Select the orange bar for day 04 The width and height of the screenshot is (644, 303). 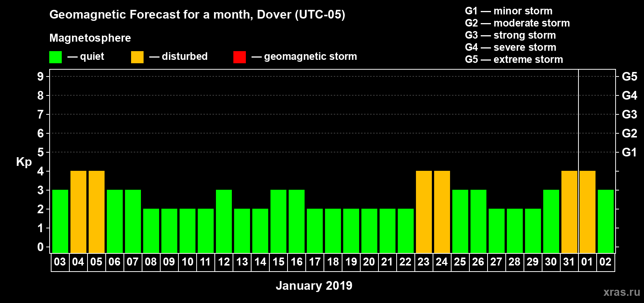(78, 212)
